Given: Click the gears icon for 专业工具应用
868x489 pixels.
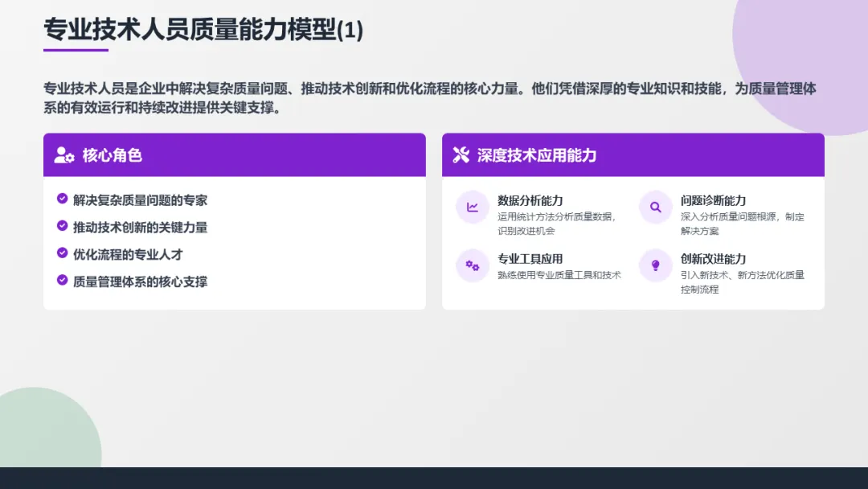Looking at the screenshot, I should (473, 265).
